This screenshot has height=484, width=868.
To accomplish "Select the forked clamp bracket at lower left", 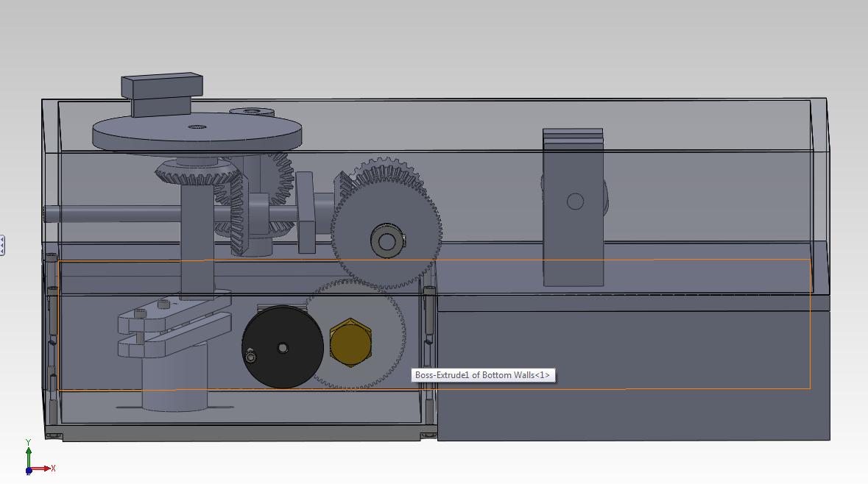I will 174,327.
